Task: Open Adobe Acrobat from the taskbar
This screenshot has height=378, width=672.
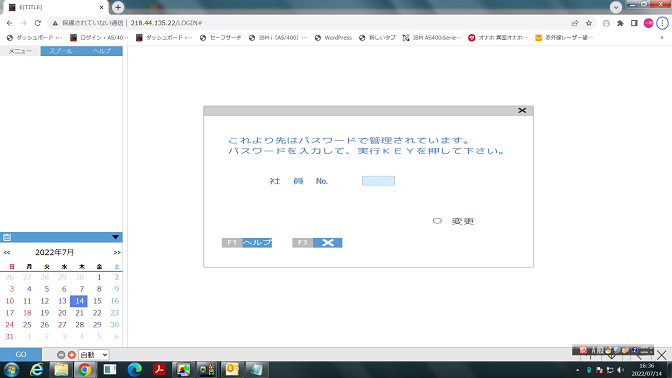Action: pyautogui.click(x=159, y=369)
